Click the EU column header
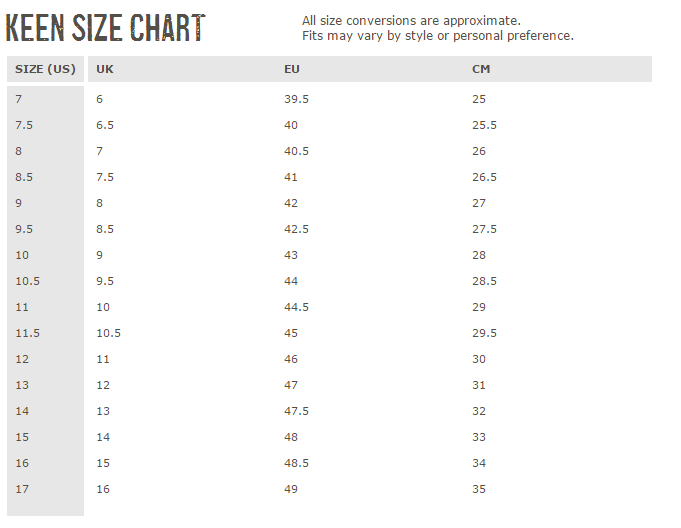Screen dimensions: 681x528 coord(292,69)
